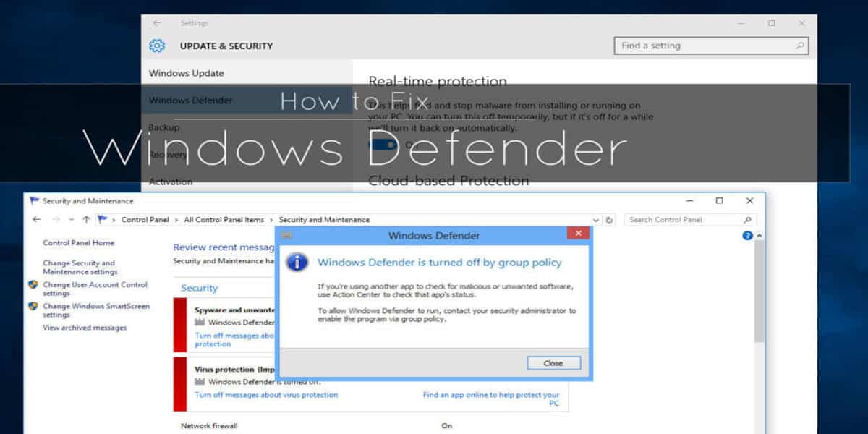Click the help question mark icon
This screenshot has height=434, width=868.
tap(747, 236)
